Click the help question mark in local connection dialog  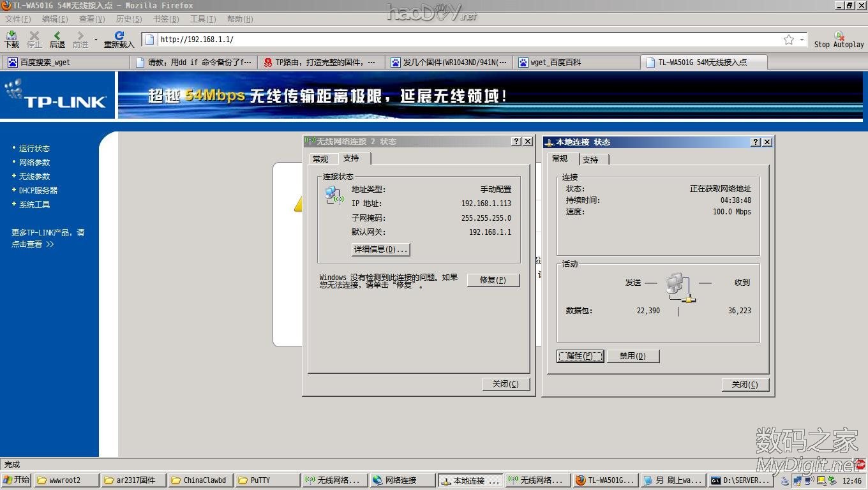coord(756,142)
